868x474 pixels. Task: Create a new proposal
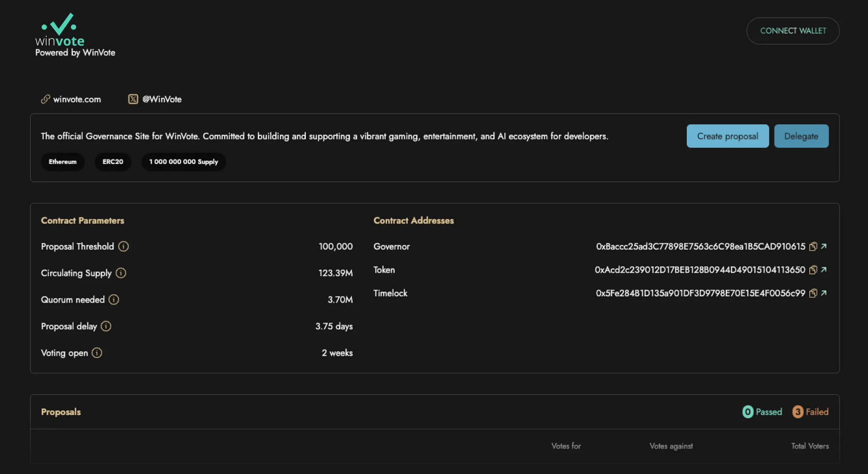click(728, 136)
